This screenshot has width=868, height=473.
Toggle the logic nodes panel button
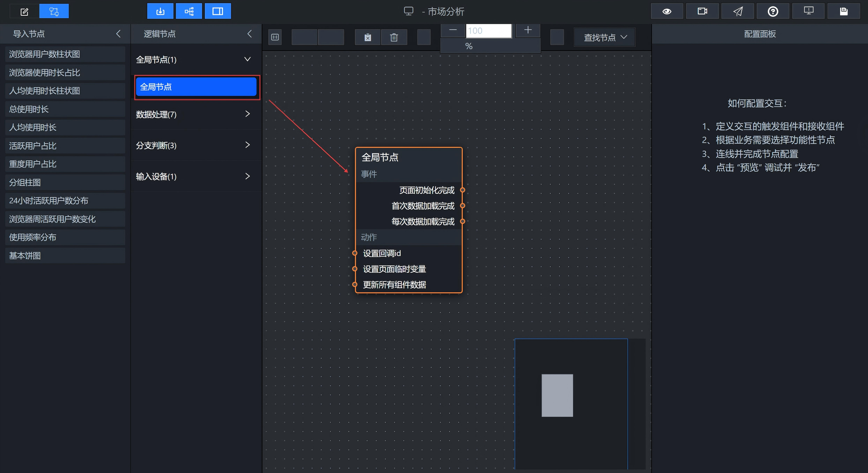pos(189,12)
